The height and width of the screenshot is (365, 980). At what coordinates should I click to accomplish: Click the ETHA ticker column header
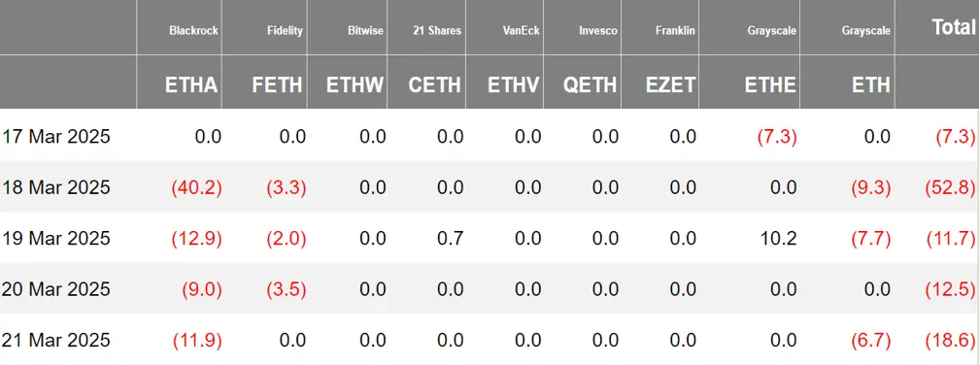pos(191,85)
